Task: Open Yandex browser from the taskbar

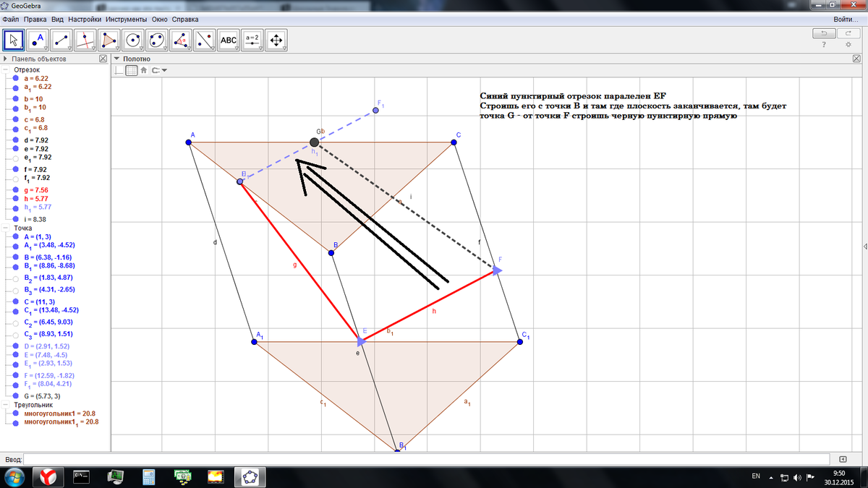Action: (49, 476)
